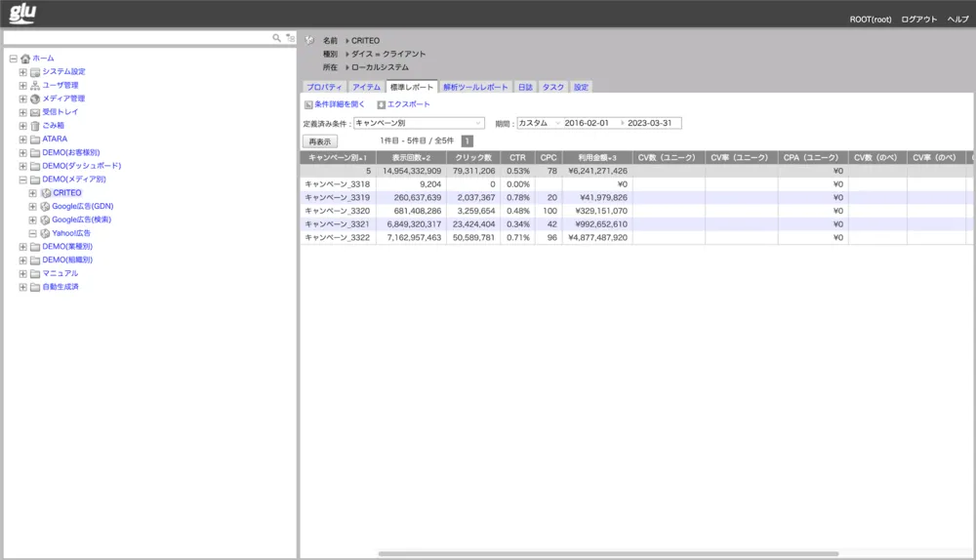Click the ごみ箱 trash can icon

click(x=35, y=126)
